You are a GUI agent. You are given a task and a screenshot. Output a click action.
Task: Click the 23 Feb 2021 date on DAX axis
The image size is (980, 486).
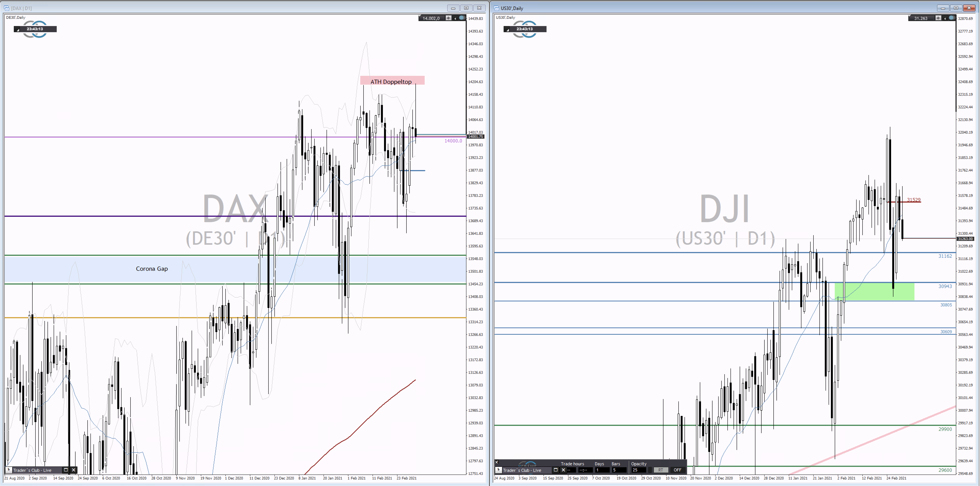point(406,478)
